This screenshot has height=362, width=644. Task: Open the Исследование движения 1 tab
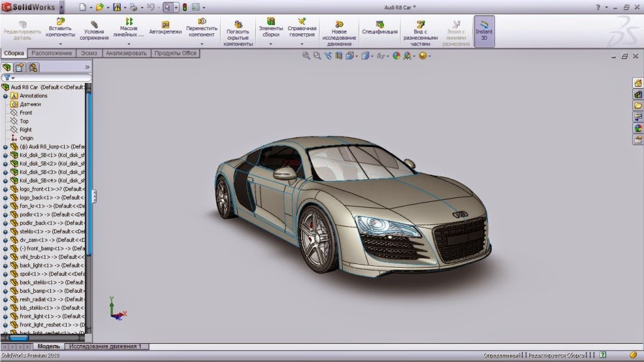click(107, 346)
